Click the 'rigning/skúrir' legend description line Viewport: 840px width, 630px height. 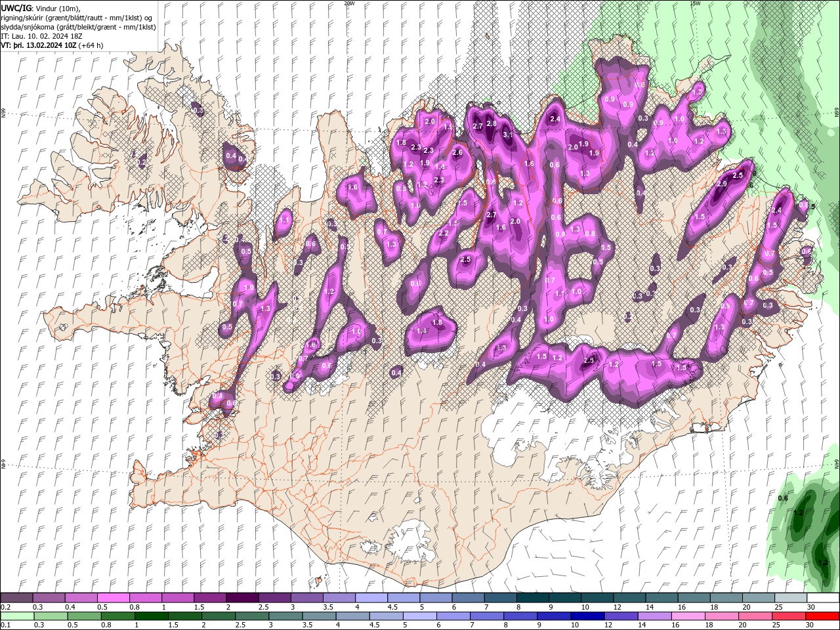tap(77, 18)
